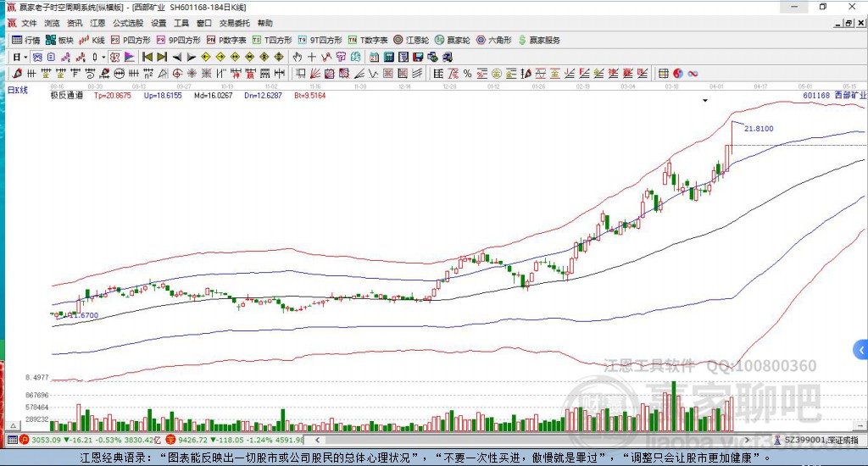The height and width of the screenshot is (466, 868).
Task: Click the percent sign % tool icon
Action: pos(468,73)
